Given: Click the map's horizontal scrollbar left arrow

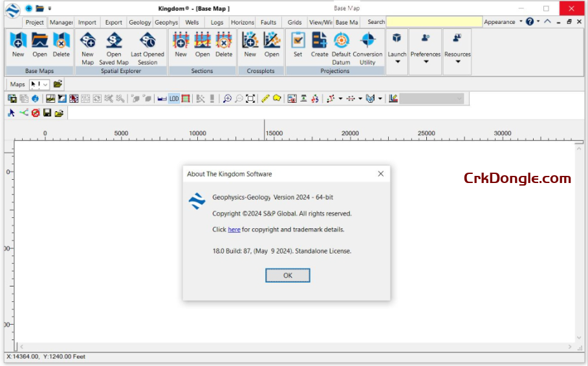Looking at the screenshot, I should (22, 347).
